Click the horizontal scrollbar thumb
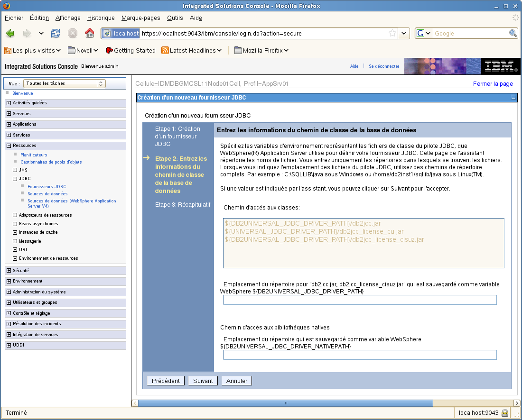522x420 pixels. coord(285,403)
